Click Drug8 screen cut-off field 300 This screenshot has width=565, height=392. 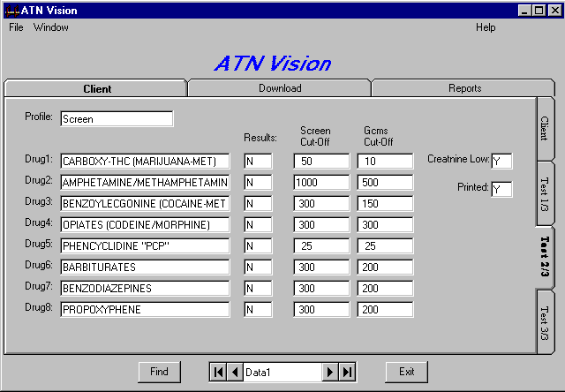(x=321, y=310)
